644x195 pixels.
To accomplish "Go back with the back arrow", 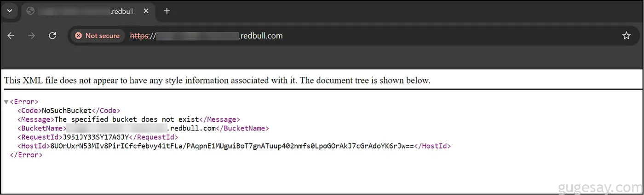I will point(11,35).
